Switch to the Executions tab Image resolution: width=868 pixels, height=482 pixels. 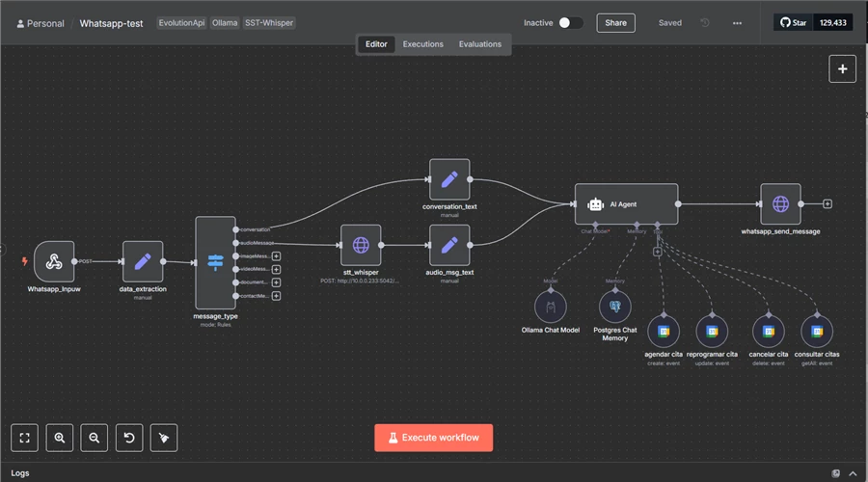422,44
